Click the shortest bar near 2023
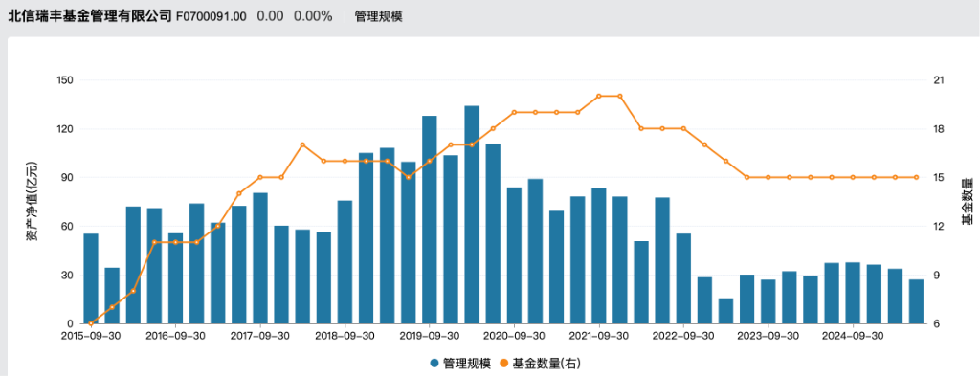980x376 pixels. (725, 311)
